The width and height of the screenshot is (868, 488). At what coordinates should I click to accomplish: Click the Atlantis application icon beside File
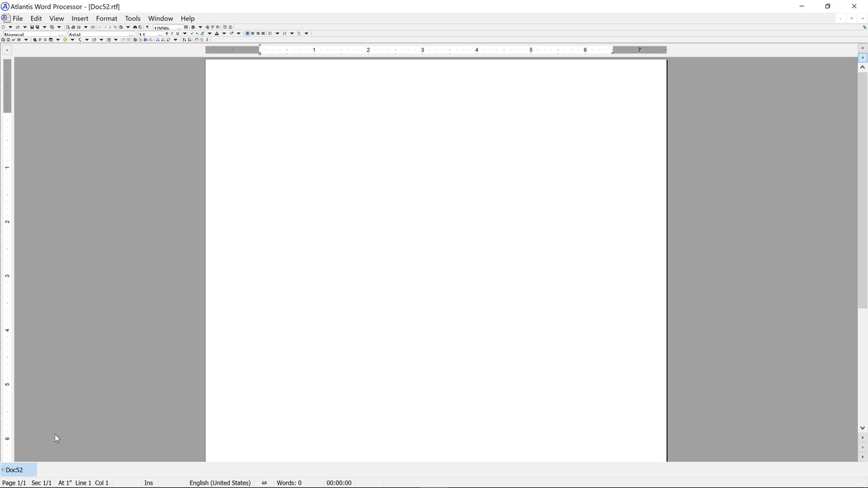click(5, 18)
